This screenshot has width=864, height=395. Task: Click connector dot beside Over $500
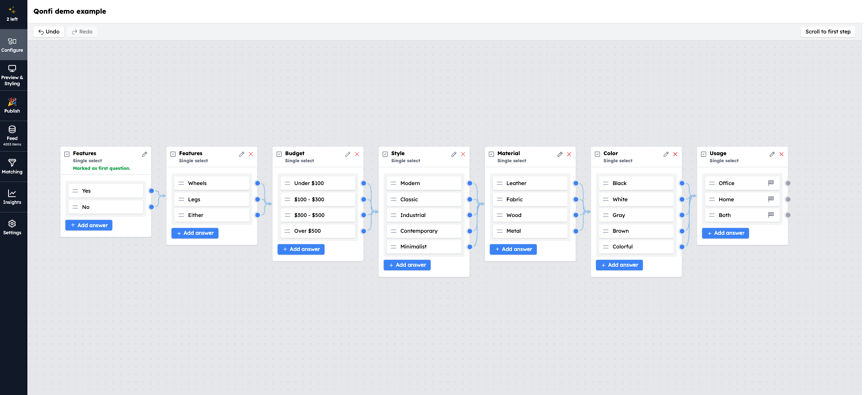click(x=364, y=231)
